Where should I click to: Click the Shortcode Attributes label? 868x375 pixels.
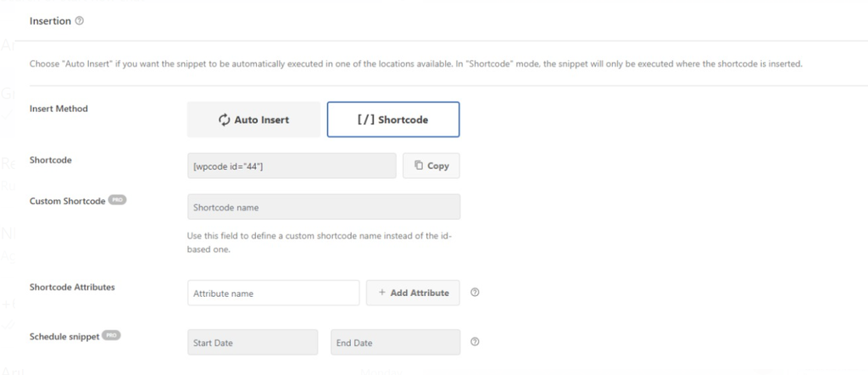72,287
